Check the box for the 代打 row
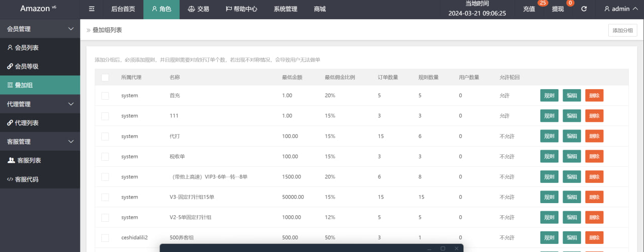Viewport: 644px width, 252px height. (105, 136)
